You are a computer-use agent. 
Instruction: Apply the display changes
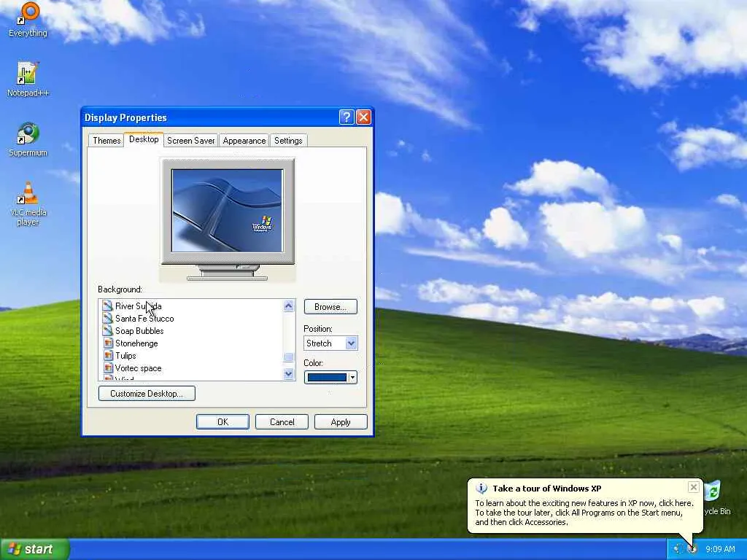click(x=341, y=422)
